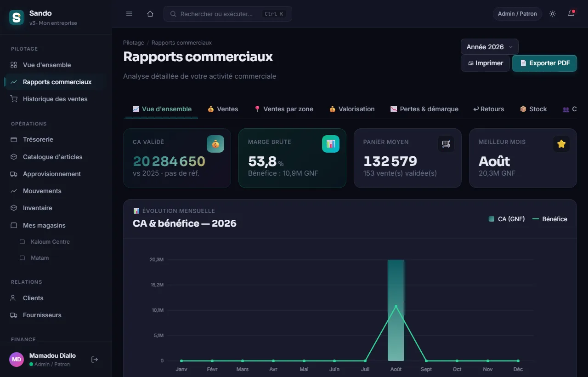Open Inventaire page
Viewport: 588px width, 377px height.
click(x=56, y=208)
